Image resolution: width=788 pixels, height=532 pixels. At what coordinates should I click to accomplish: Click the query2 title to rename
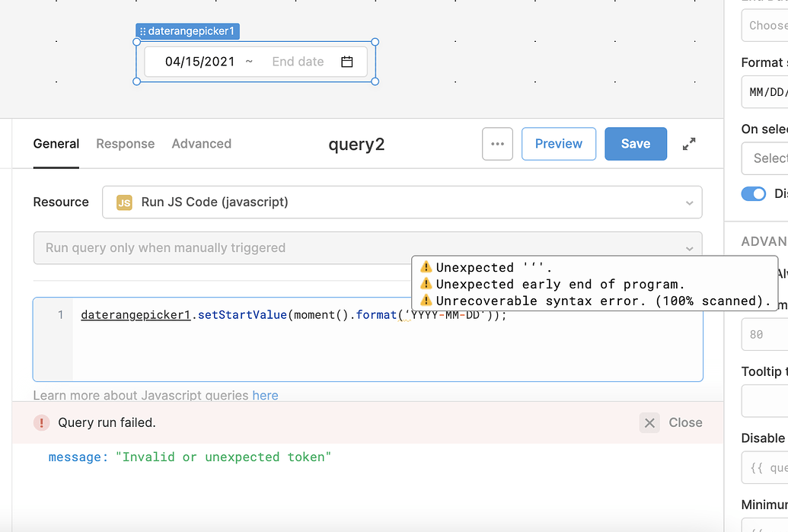356,144
